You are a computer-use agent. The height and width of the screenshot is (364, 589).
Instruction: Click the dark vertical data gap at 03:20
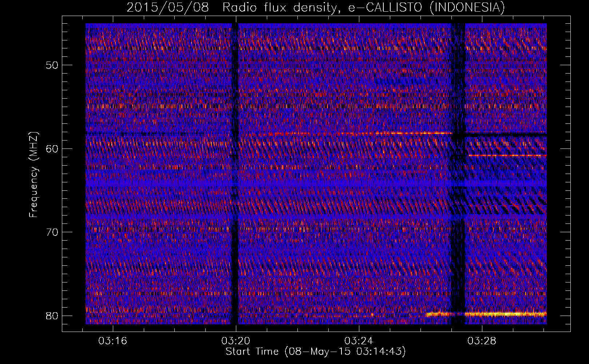[x=235, y=174]
